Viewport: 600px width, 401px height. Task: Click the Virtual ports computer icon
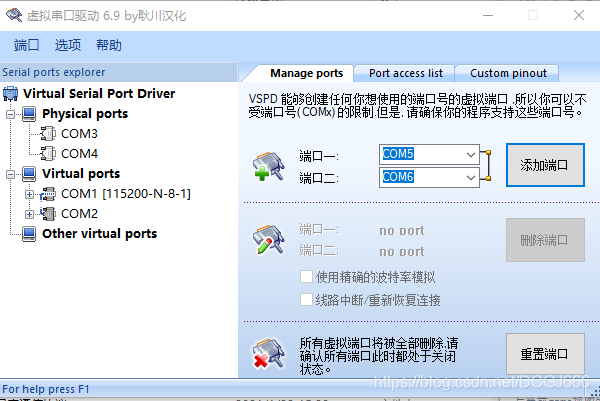coord(29,174)
